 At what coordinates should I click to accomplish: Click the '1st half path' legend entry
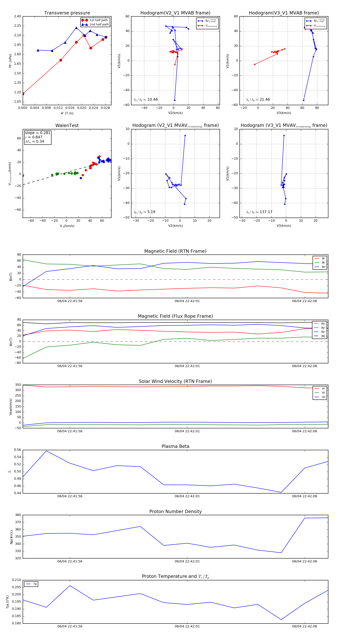point(95,20)
